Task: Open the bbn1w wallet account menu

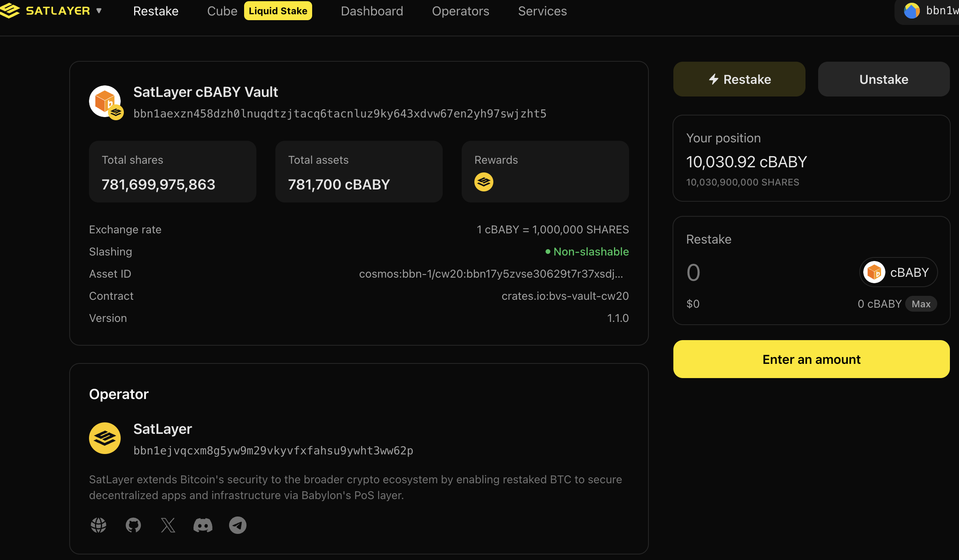Action: pyautogui.click(x=942, y=11)
